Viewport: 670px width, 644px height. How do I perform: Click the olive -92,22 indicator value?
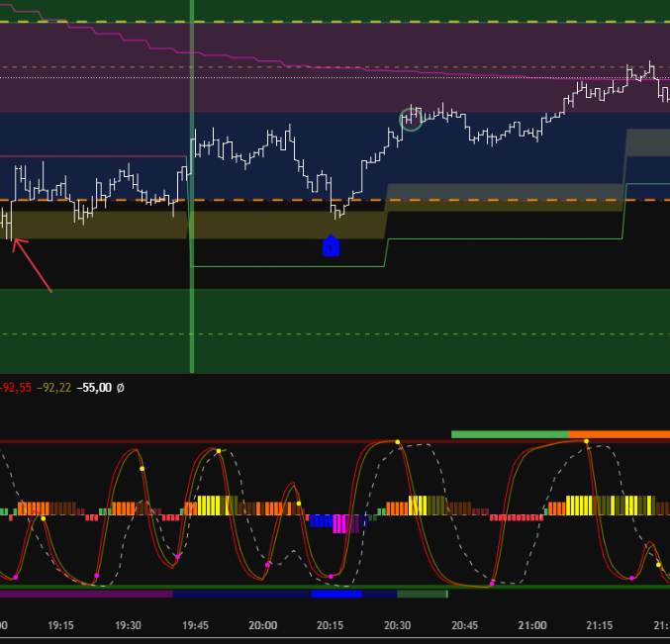56,389
